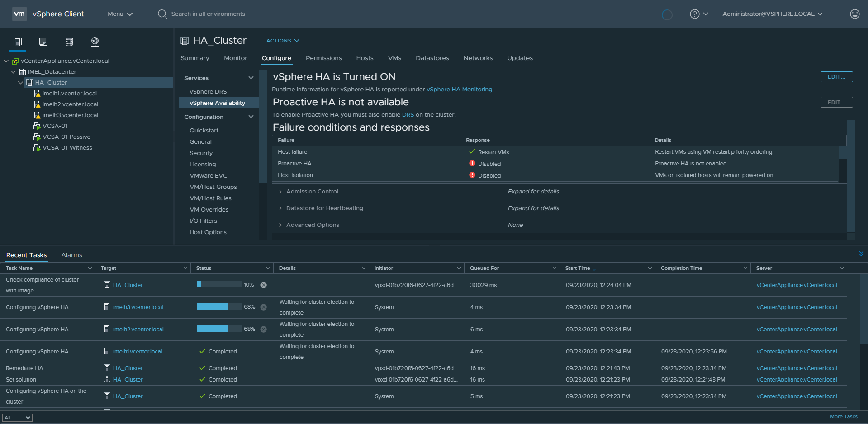Open the VMs and Templates view icon
The width and height of the screenshot is (868, 424).
coord(43,42)
